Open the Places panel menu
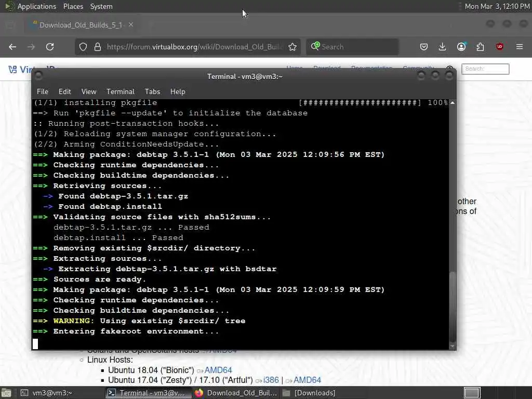Screen dimensions: 532x399 click(x=73, y=6)
